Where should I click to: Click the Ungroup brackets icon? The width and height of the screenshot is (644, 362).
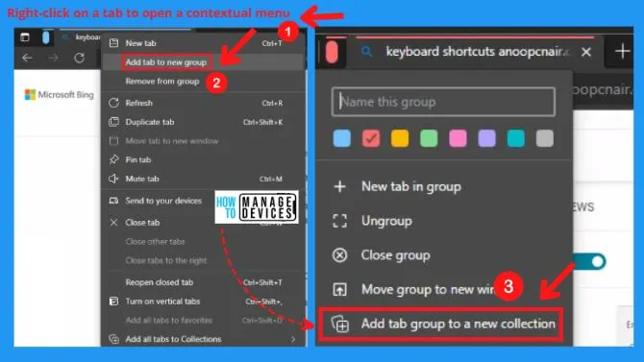[339, 221]
